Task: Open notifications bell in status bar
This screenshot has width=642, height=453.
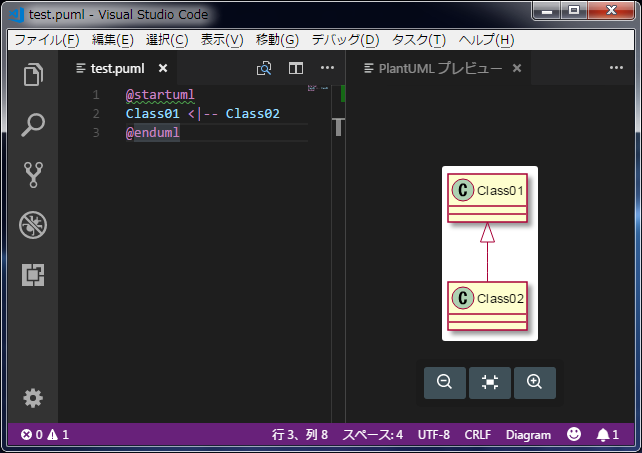Action: pyautogui.click(x=607, y=435)
